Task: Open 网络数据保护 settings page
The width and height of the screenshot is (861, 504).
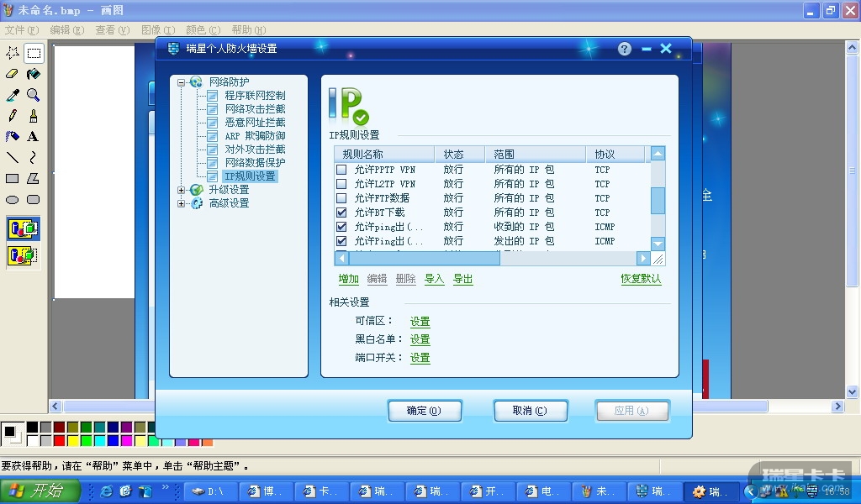Action: point(255,162)
